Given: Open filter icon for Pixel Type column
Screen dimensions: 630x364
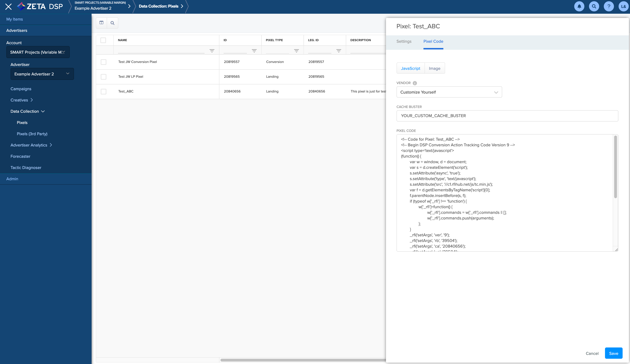Looking at the screenshot, I should (x=296, y=51).
